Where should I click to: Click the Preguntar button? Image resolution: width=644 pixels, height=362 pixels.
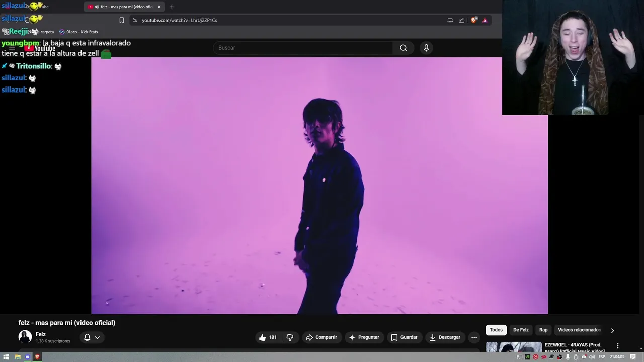(x=364, y=337)
